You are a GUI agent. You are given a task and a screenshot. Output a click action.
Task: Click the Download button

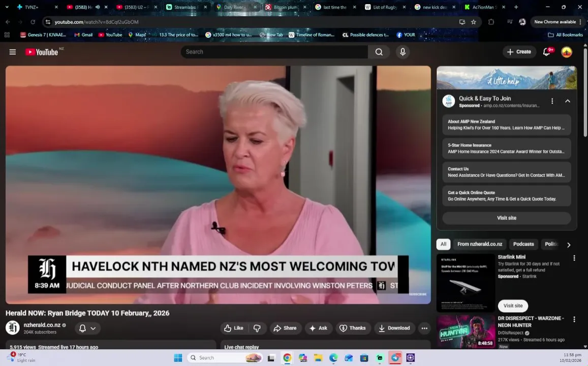click(394, 328)
